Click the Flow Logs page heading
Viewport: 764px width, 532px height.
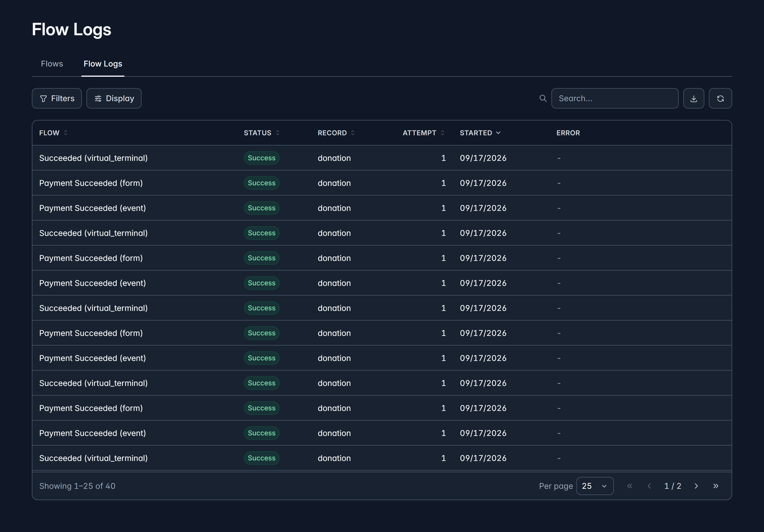coord(72,29)
